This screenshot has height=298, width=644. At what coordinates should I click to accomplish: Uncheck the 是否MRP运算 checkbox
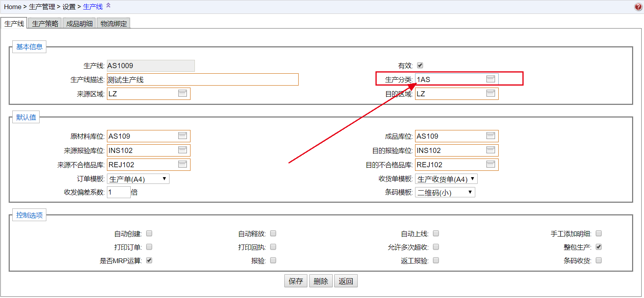[x=149, y=260]
